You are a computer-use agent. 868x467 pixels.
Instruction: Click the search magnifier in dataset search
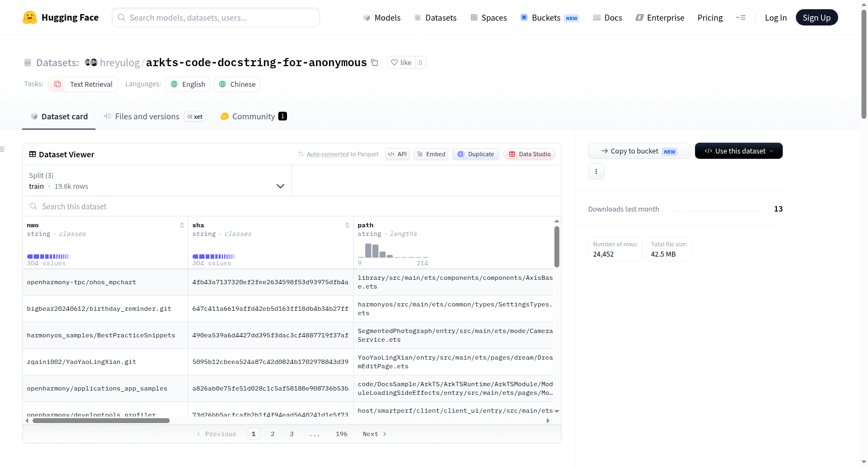(x=34, y=206)
